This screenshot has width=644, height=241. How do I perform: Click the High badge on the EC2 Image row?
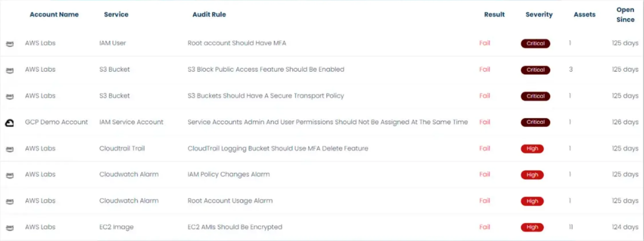pyautogui.click(x=532, y=227)
